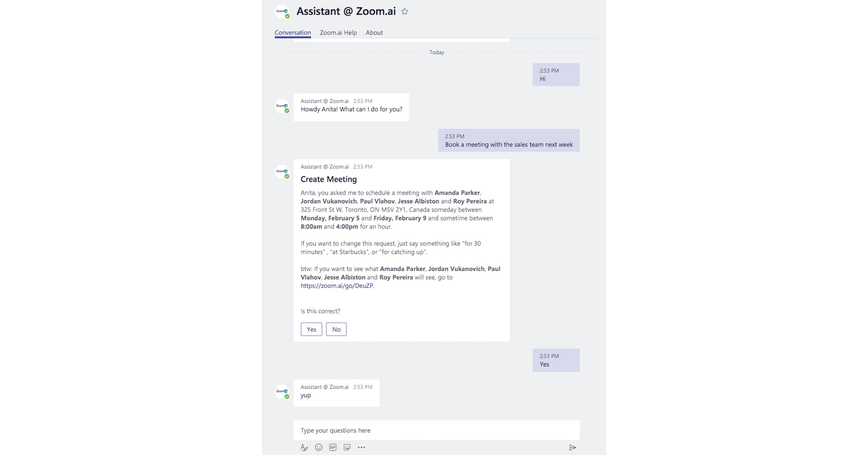Open the Emoji picker
Image resolution: width=868 pixels, height=455 pixels.
pyautogui.click(x=318, y=447)
